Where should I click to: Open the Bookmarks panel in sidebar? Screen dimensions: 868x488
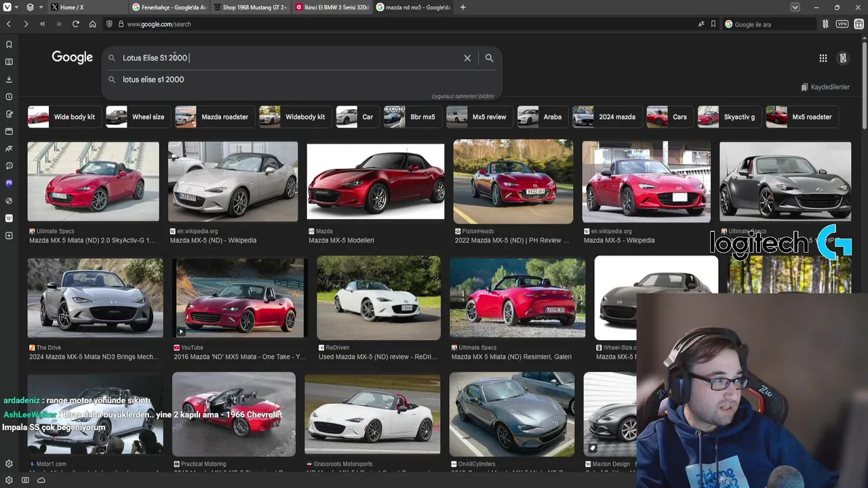click(x=9, y=45)
